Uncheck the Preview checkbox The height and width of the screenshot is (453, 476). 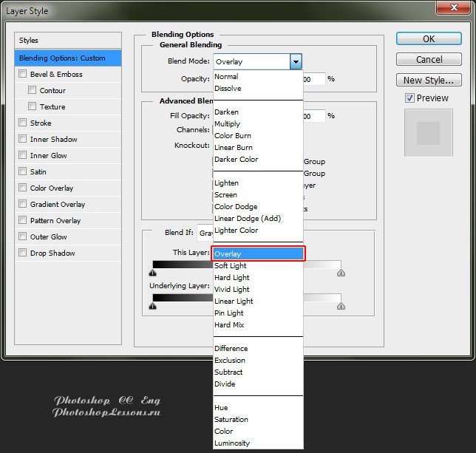click(x=409, y=98)
